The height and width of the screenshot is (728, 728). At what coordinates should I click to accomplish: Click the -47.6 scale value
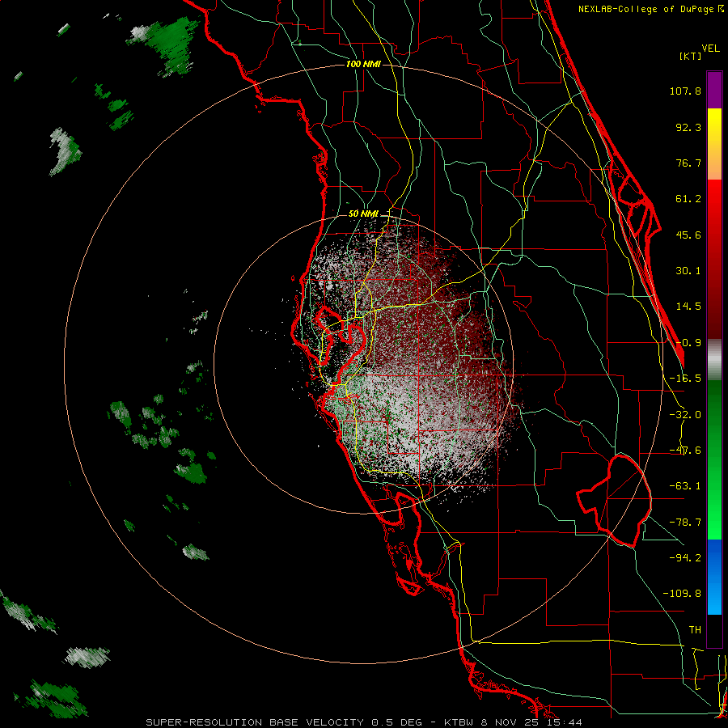coord(685,451)
